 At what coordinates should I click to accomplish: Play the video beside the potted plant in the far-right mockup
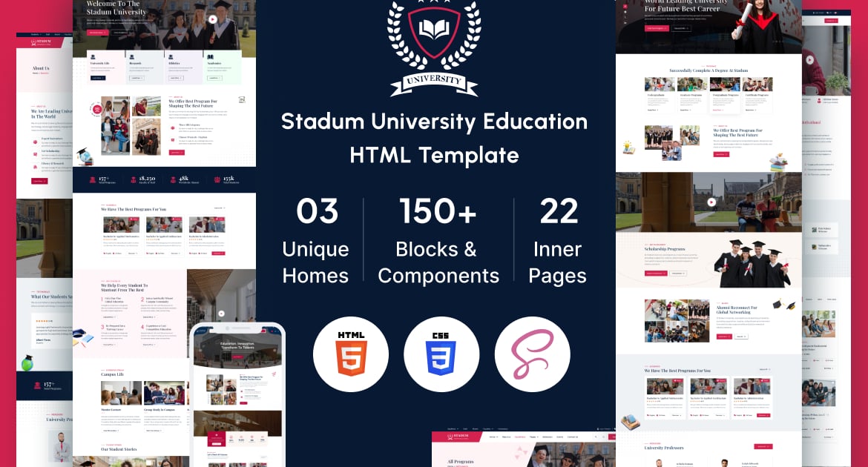click(x=810, y=60)
